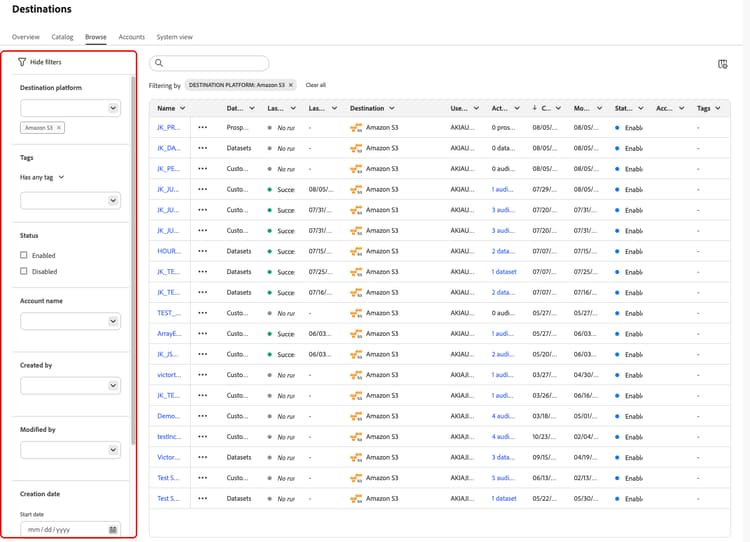Check the Enabled status checkbox
The width and height of the screenshot is (750, 542).
pyautogui.click(x=23, y=255)
